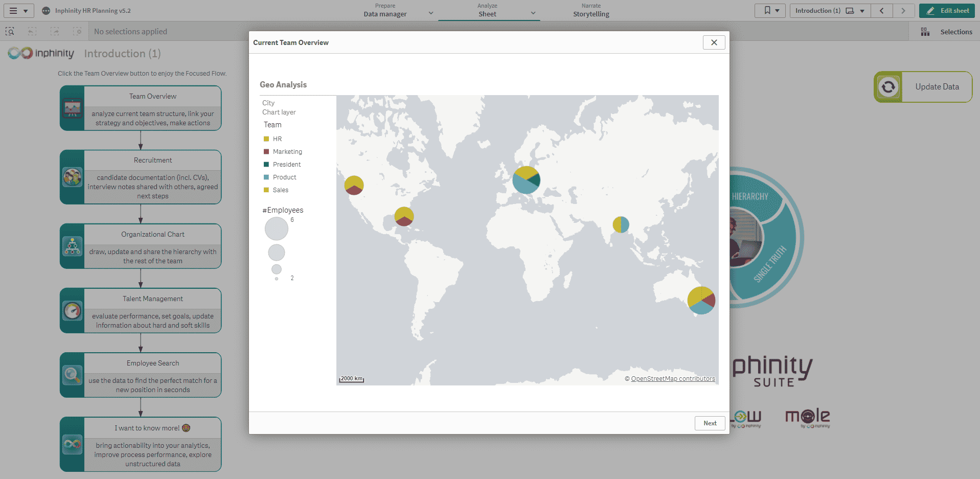This screenshot has height=479, width=980.
Task: Click the US West Coast pie chart
Action: 354,185
